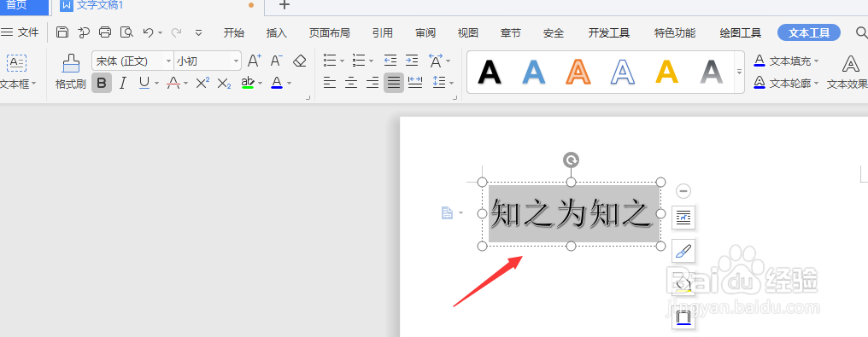Increase indent icon
The width and height of the screenshot is (868, 337).
point(412,61)
